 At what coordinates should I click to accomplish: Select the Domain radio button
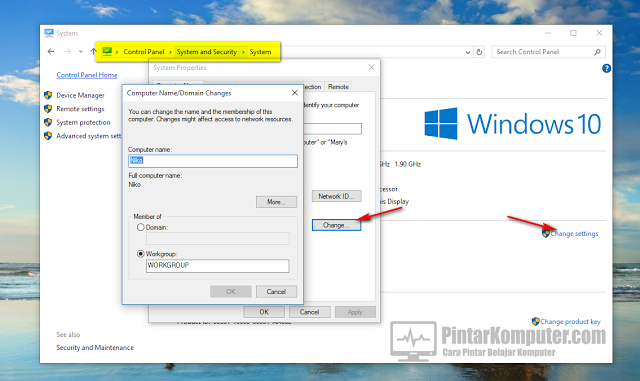tap(141, 227)
